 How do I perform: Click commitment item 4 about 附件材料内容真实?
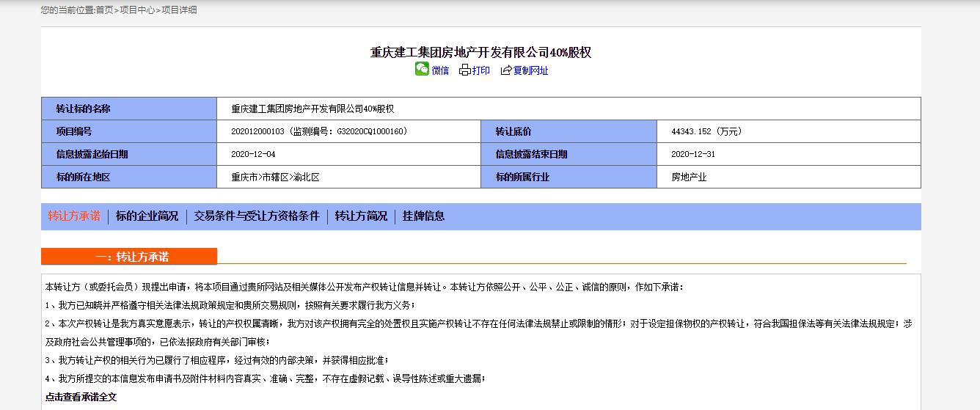[265, 378]
